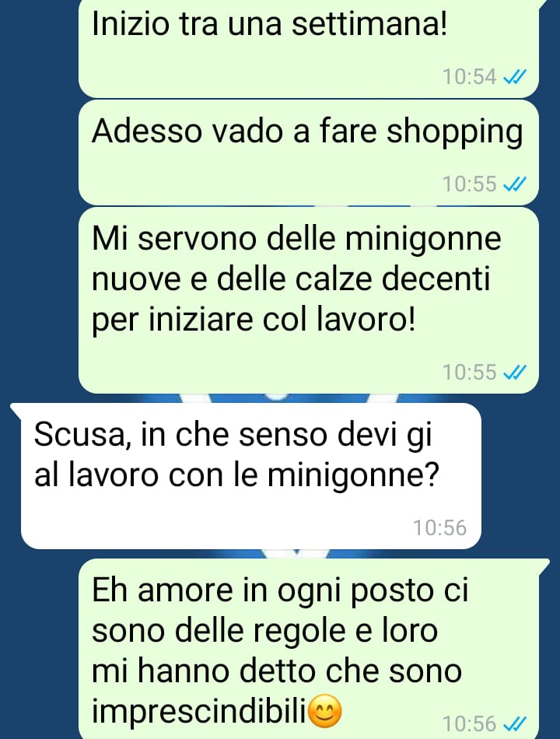This screenshot has width=560, height=739.
Task: Tap the word 'minigonne?' in the received message
Action: pyautogui.click(x=353, y=476)
